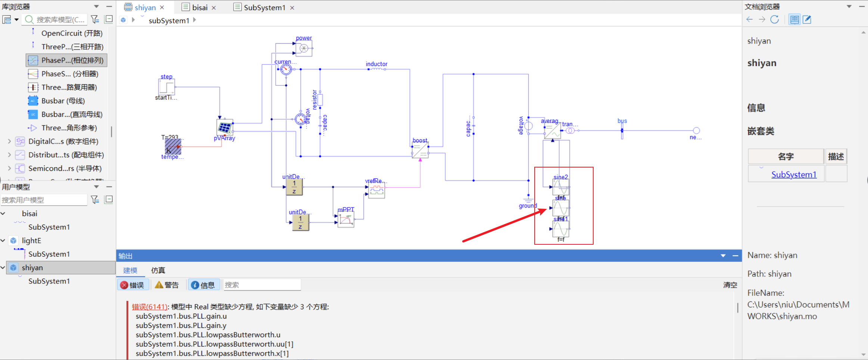Collapse the lightE user model node
The image size is (868, 360).
(3, 241)
